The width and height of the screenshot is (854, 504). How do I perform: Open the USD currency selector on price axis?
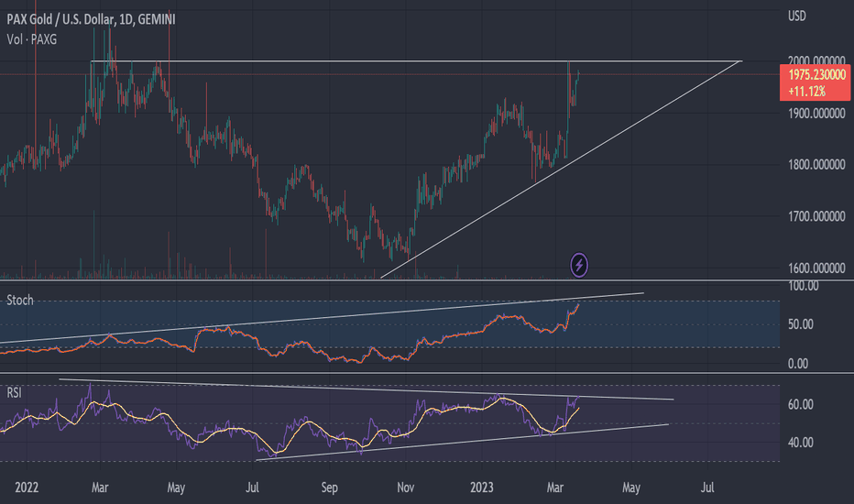(x=799, y=16)
